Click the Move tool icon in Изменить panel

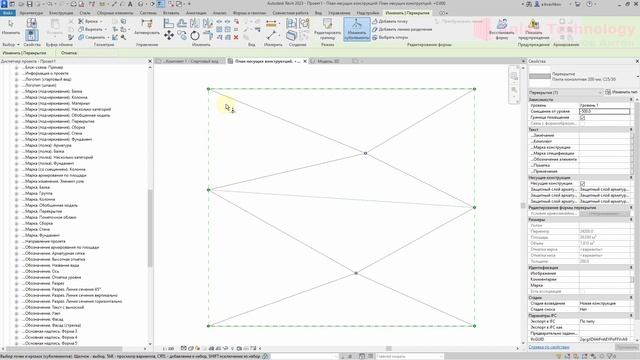point(169,36)
